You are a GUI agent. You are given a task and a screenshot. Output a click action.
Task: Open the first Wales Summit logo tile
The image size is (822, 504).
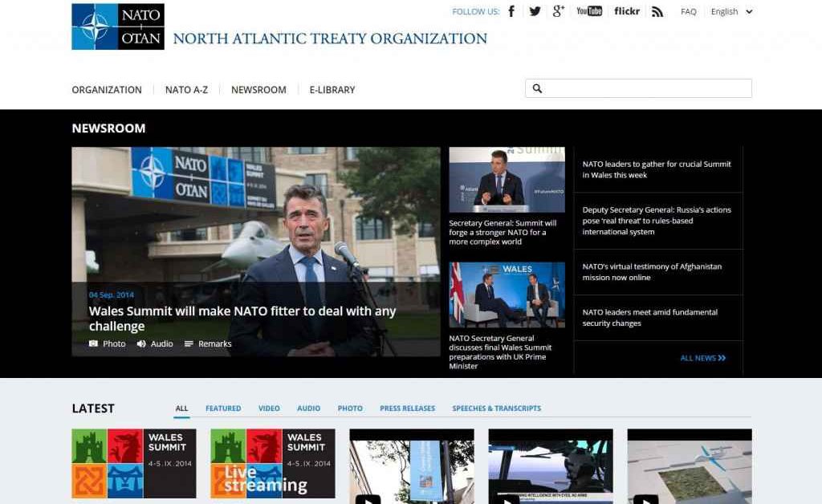134,464
